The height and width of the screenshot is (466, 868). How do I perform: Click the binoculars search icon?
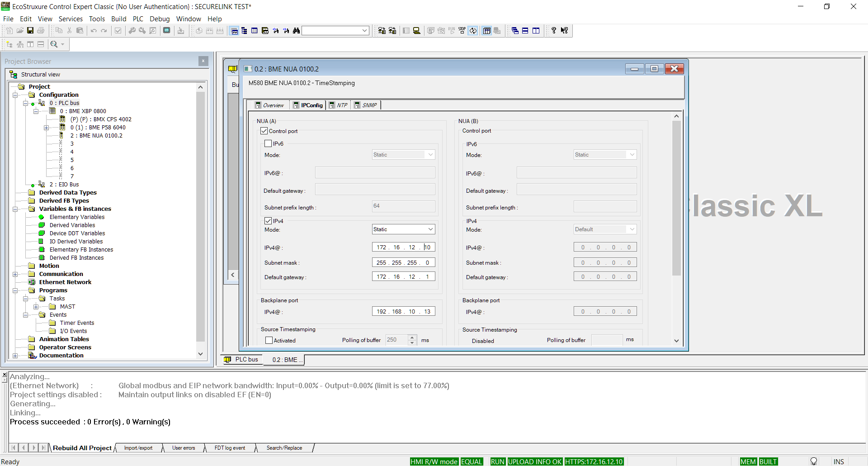point(297,30)
